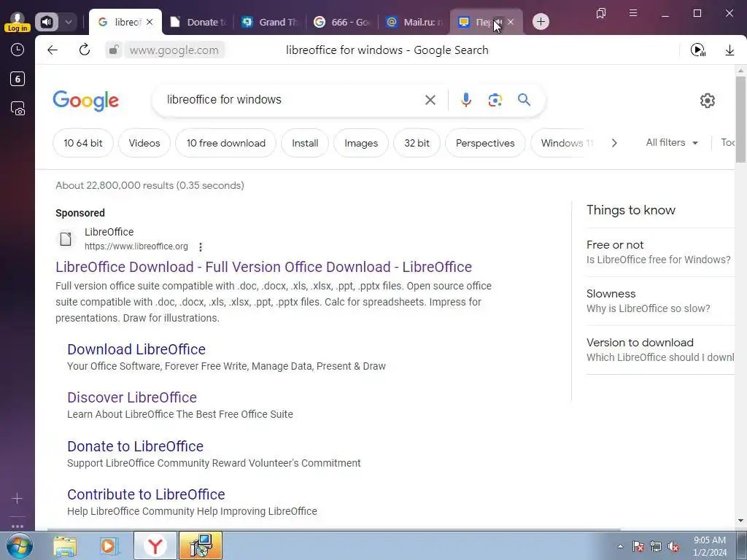
Task: Open the bookmarks icon in title bar
Action: click(601, 13)
